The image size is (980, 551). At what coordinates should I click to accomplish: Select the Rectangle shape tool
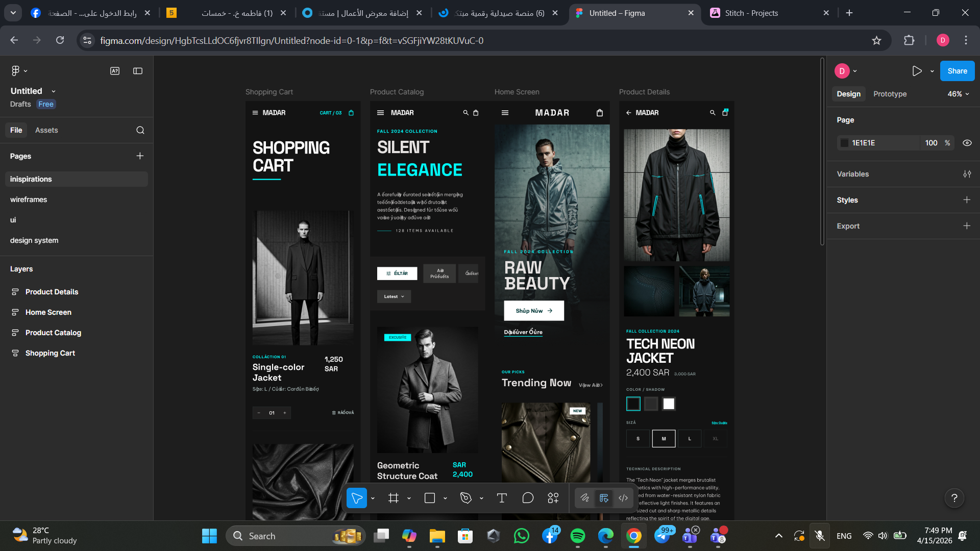point(430,498)
